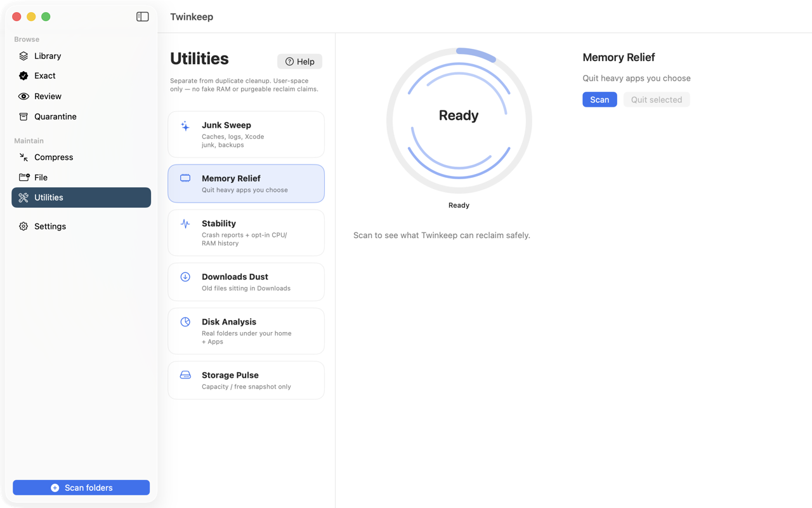Viewport: 812px width, 508px height.
Task: Click the Library layers icon
Action: coord(23,56)
